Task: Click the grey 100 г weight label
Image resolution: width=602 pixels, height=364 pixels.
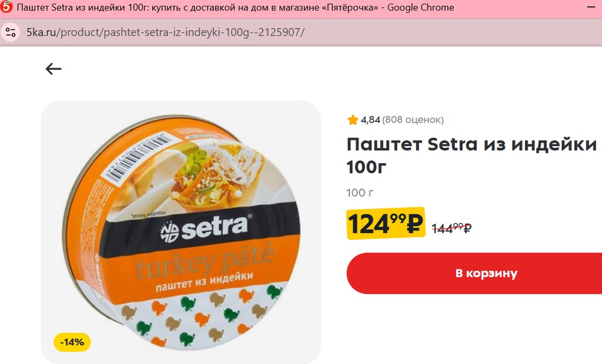Action: click(x=360, y=193)
